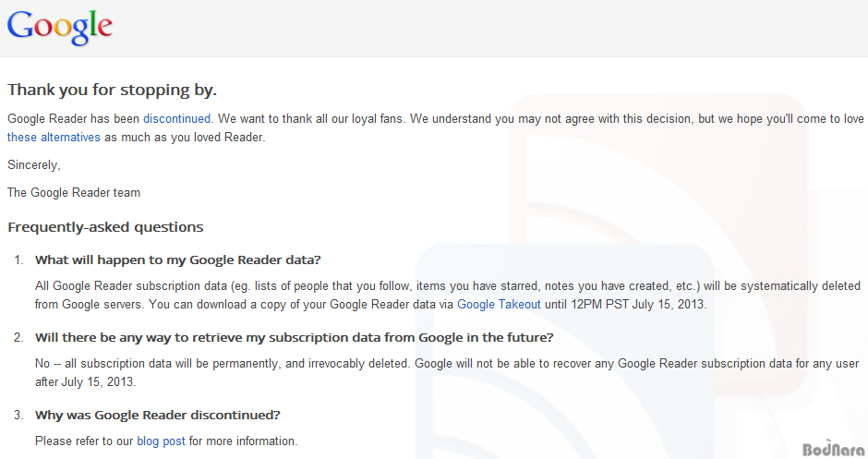Select question about retrieving subscription data in future
Viewport: 868px width, 459px height.
[x=294, y=337]
